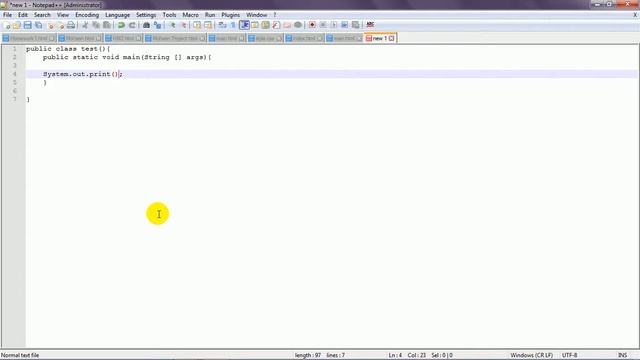Click "Normal text file" in status bar

click(x=20, y=355)
